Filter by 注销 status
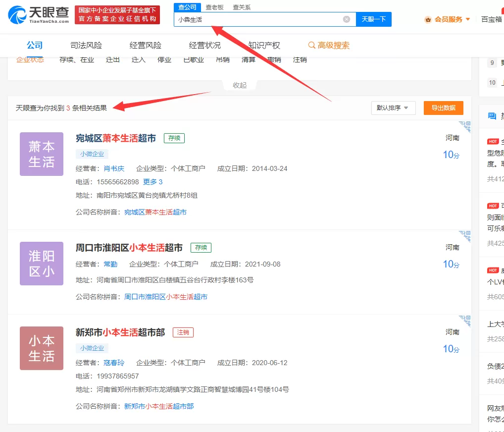 point(300,59)
